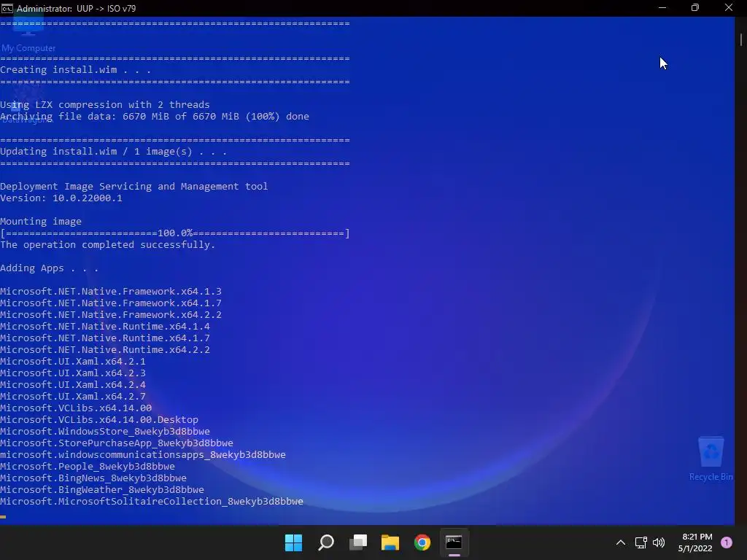
Task: Click 'Microsoft.StorePurchaseApp_8wekyb3d8bbwe'
Action: pyautogui.click(x=117, y=443)
